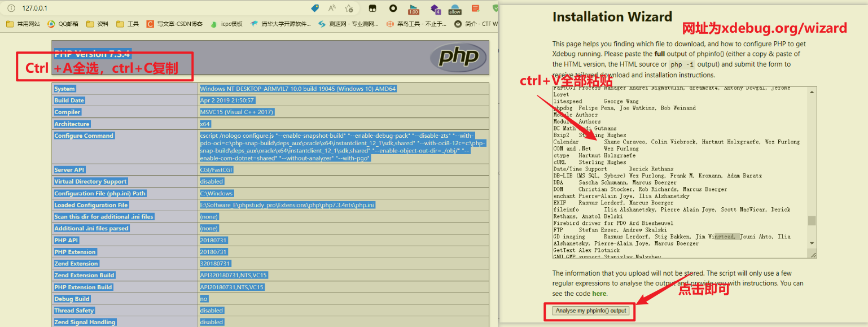The width and height of the screenshot is (868, 327).
Task: Click the MSVC15 (Visual C++ 2017) value
Action: coord(237,112)
